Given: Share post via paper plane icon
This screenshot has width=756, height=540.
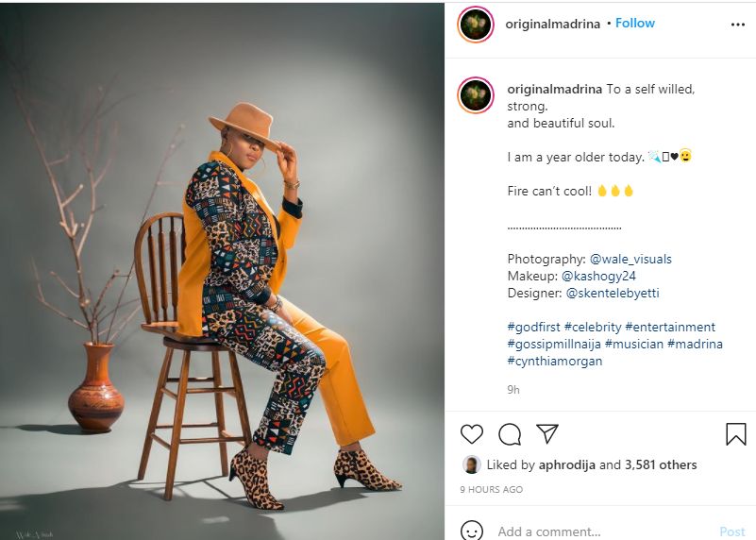Looking at the screenshot, I should 547,433.
